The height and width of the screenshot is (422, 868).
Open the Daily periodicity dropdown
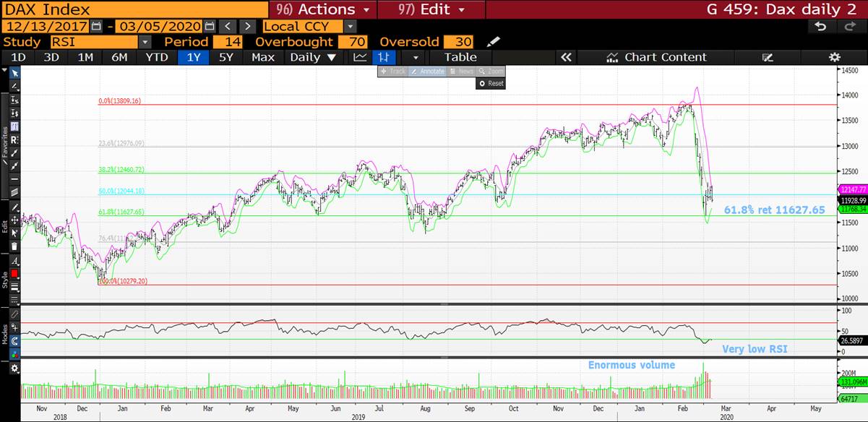point(313,57)
